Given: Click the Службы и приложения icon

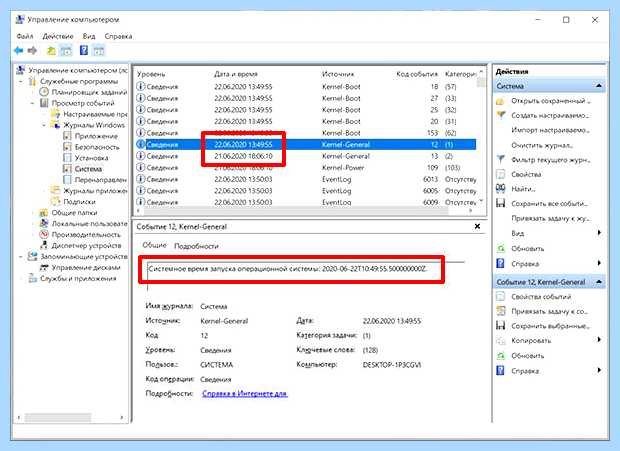Looking at the screenshot, I should point(32,278).
